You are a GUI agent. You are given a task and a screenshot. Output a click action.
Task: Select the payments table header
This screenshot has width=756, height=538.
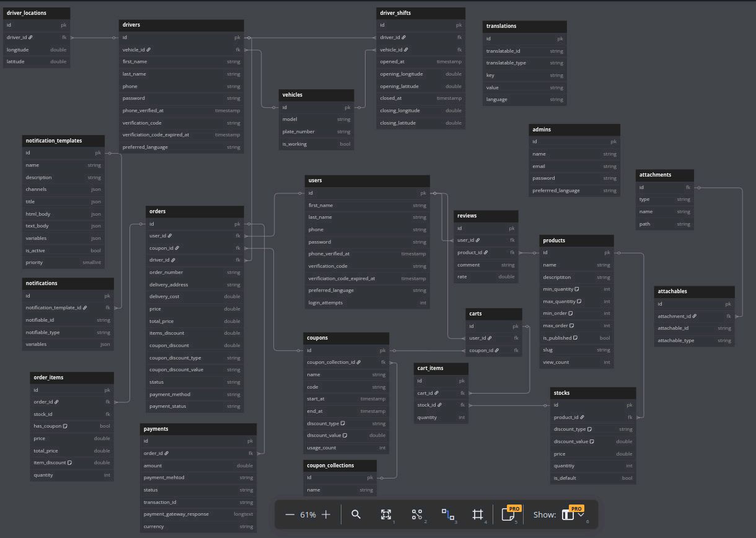click(198, 429)
